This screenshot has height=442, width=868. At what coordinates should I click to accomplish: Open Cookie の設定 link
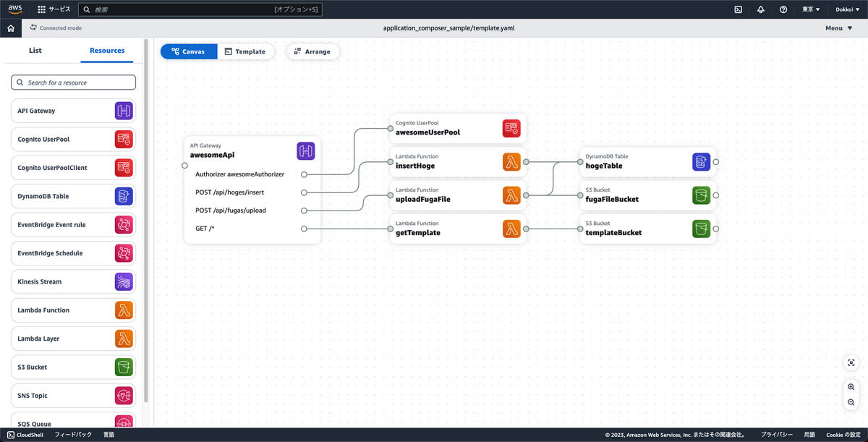point(843,435)
